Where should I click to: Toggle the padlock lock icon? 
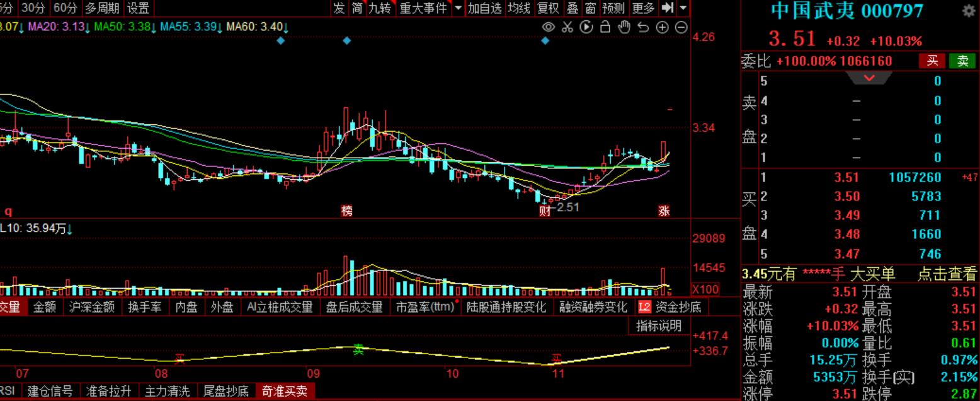[x=605, y=27]
